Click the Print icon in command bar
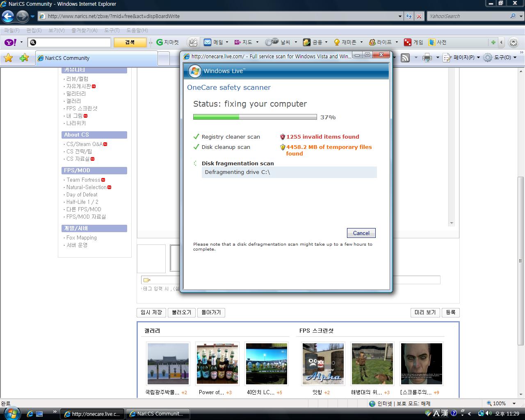 point(427,58)
